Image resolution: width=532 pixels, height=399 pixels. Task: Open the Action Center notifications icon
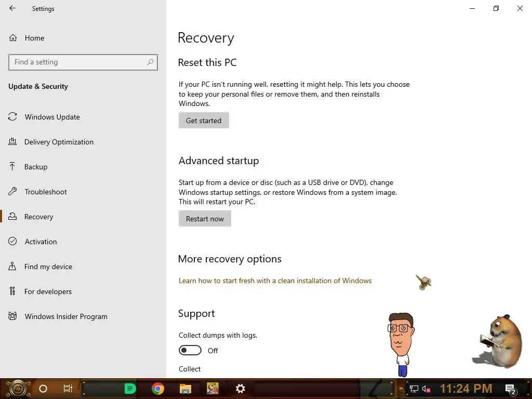pyautogui.click(x=511, y=389)
